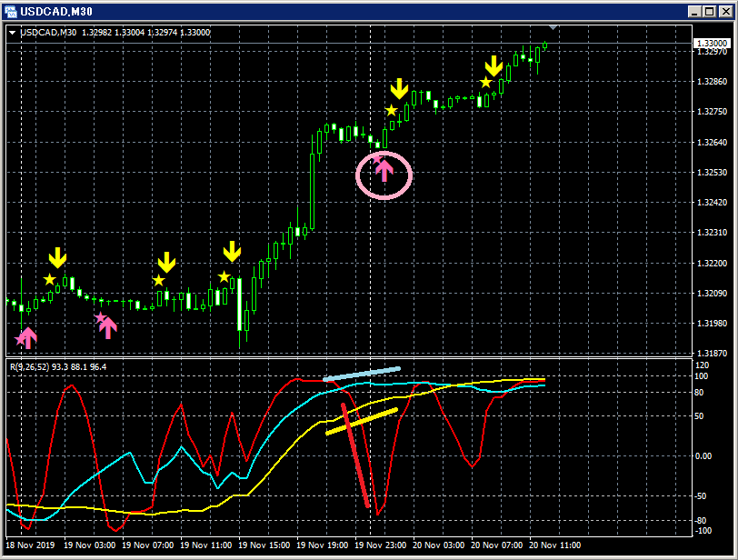This screenshot has width=738, height=560.
Task: Click the chart OHLC header text USDCAD,M30
Action: click(x=48, y=33)
